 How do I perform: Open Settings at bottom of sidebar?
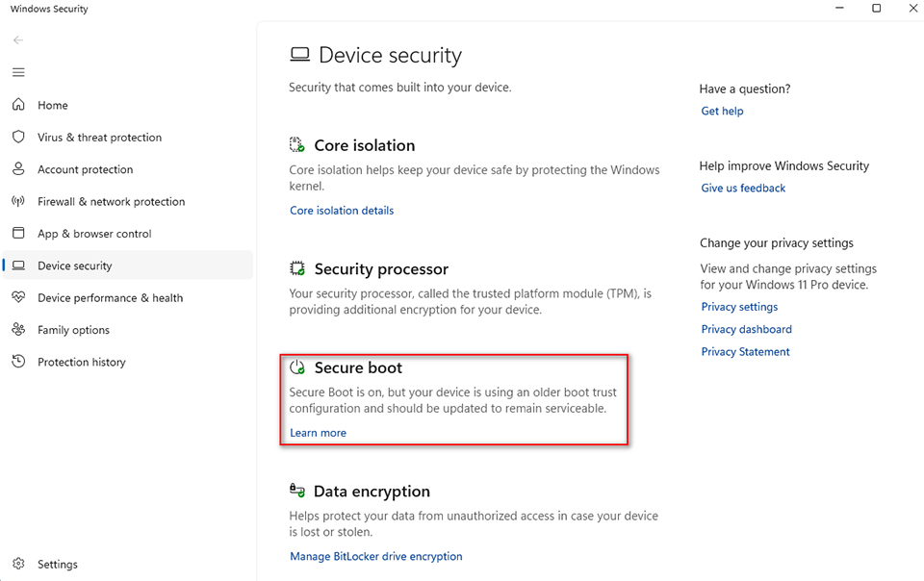pos(128,564)
